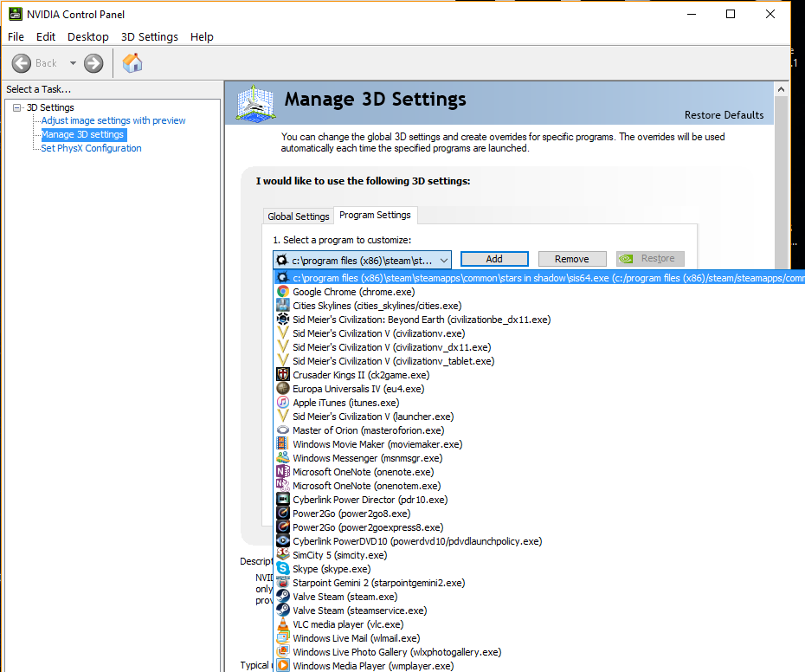Click the civilizationv_dx11.exe icon
Viewport: 805px width, 672px height.
(283, 346)
